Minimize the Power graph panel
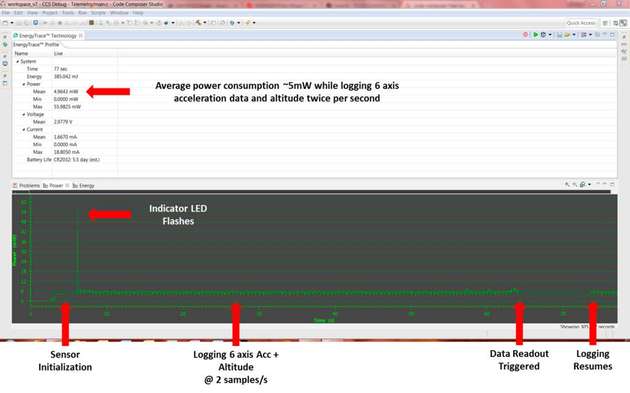This screenshot has height=393, width=630. point(605,184)
